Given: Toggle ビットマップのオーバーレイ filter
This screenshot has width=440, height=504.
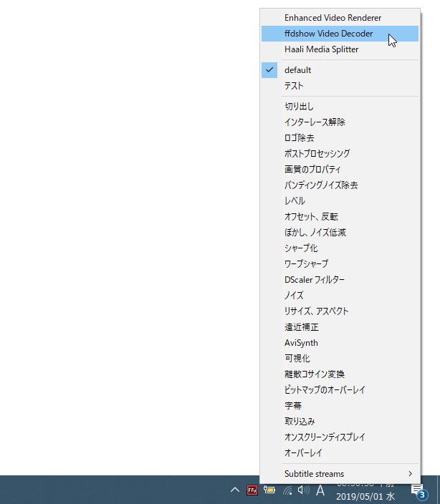Looking at the screenshot, I should pos(340,390).
